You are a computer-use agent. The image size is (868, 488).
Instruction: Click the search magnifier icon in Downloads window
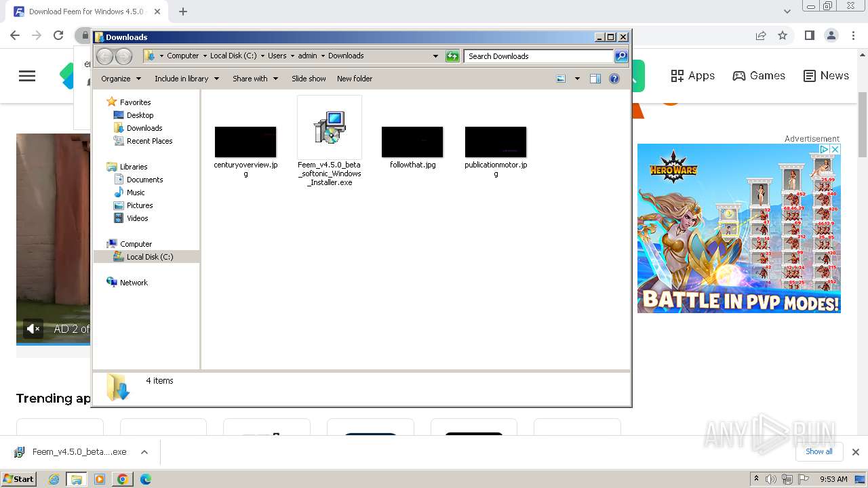(x=621, y=56)
